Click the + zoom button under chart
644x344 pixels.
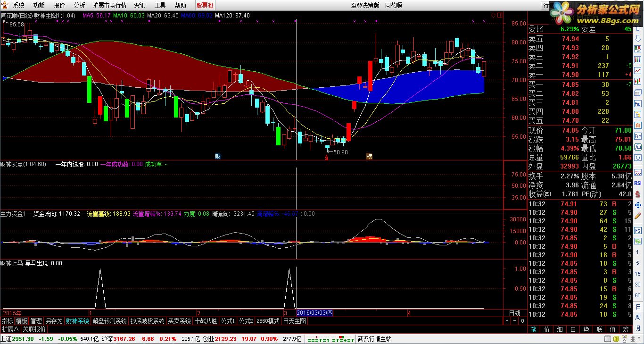point(507,321)
